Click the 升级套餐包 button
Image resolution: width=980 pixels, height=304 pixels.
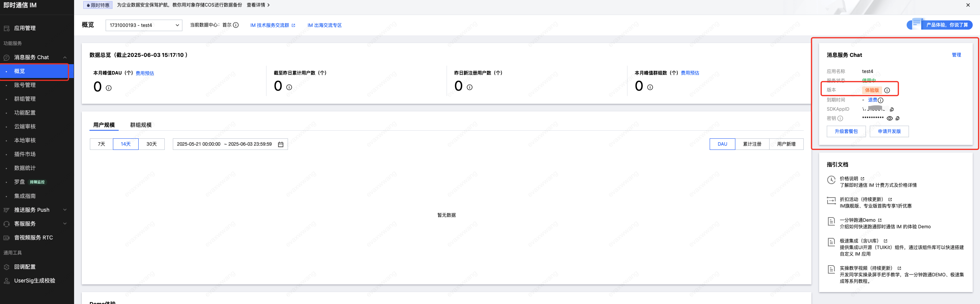coord(846,131)
